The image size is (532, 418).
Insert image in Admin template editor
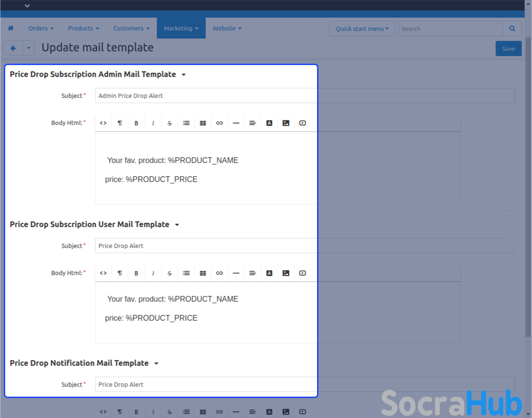(x=286, y=123)
